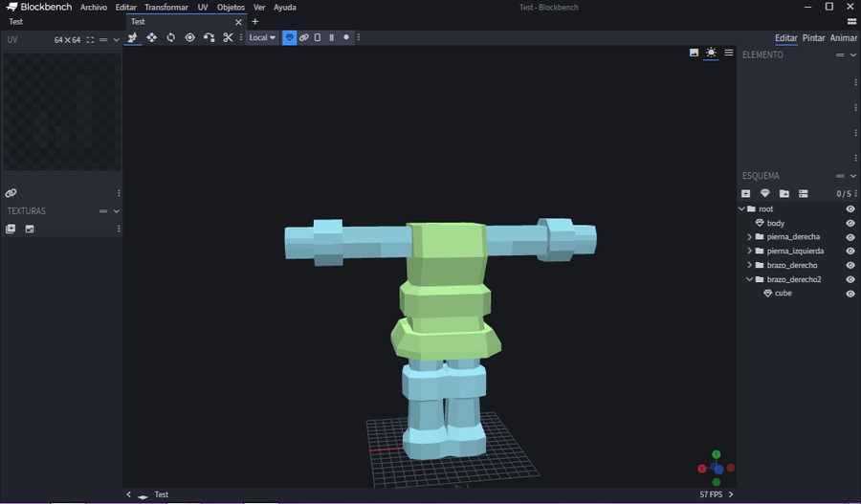The width and height of the screenshot is (861, 504).
Task: Expand the brazo_derecho group
Action: (749, 265)
